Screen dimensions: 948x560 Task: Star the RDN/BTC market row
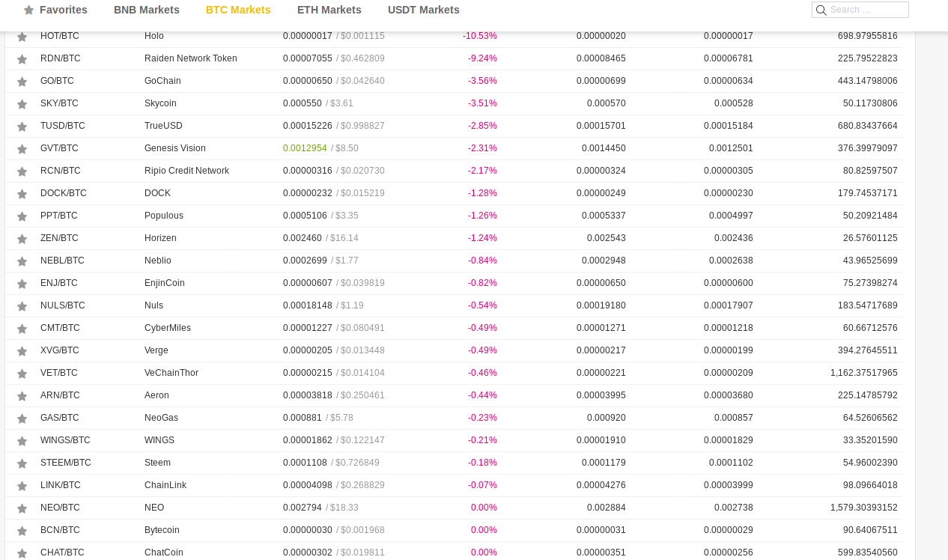[x=22, y=59]
